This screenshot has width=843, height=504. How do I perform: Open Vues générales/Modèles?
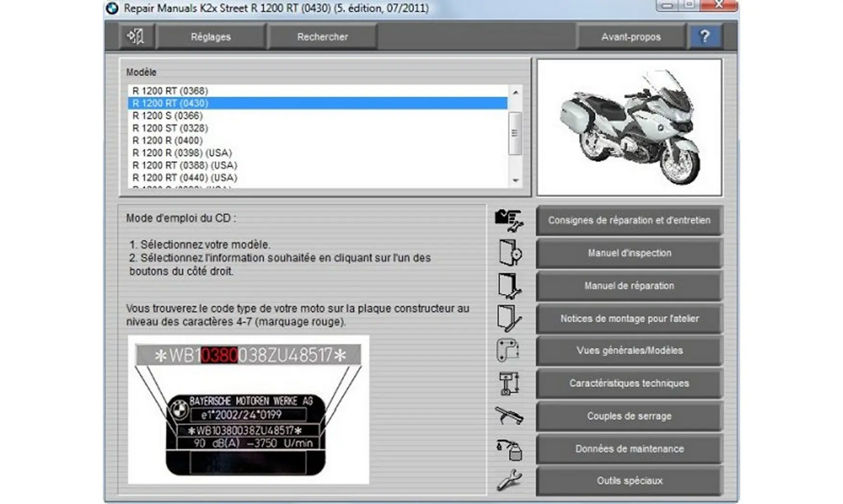pyautogui.click(x=629, y=350)
